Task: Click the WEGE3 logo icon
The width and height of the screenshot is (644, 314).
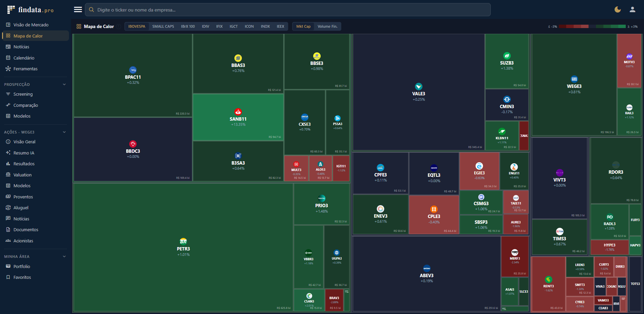Action: tap(574, 79)
